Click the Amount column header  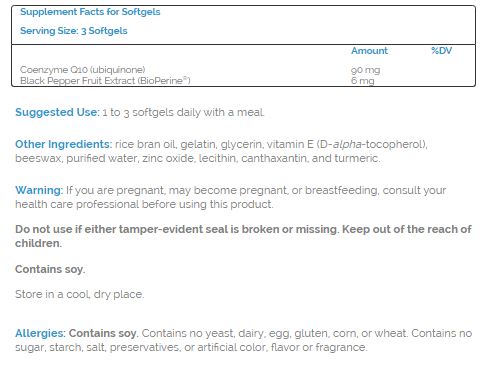(369, 51)
